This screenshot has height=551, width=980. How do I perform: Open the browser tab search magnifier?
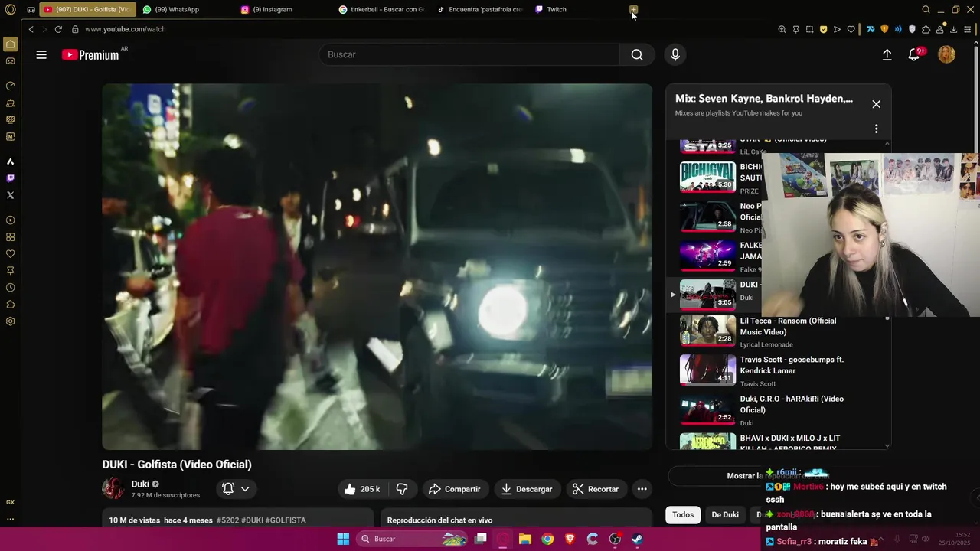[x=926, y=10]
